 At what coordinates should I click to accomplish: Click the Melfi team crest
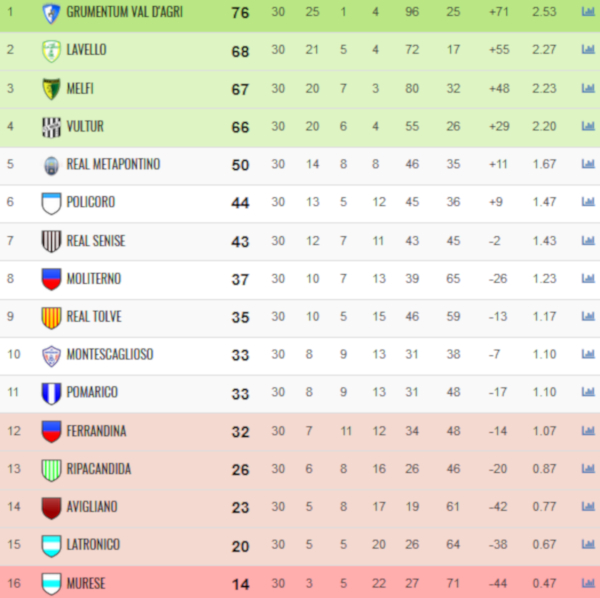51,89
